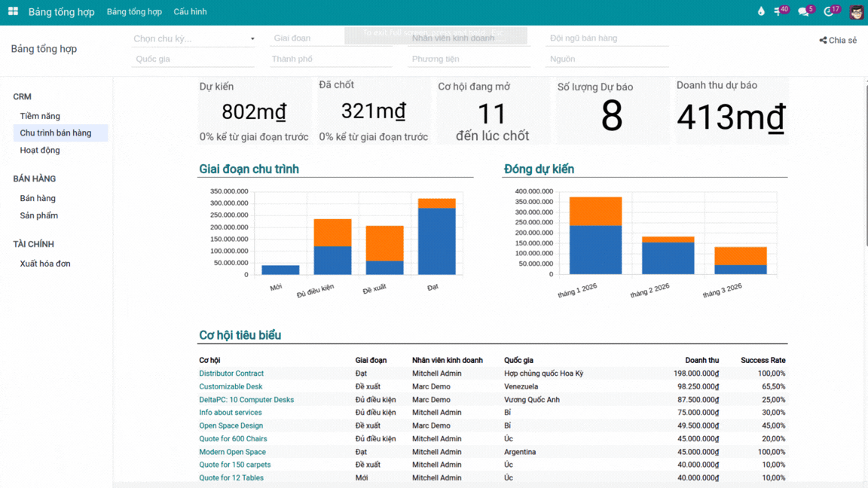Open conversations icon with badge 5
The width and height of the screenshot is (868, 488).
point(803,11)
